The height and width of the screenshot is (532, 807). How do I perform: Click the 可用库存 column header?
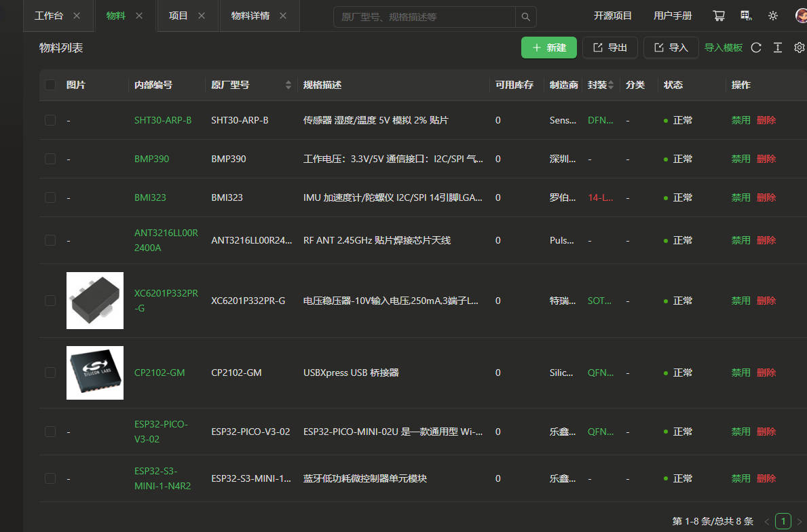point(514,85)
